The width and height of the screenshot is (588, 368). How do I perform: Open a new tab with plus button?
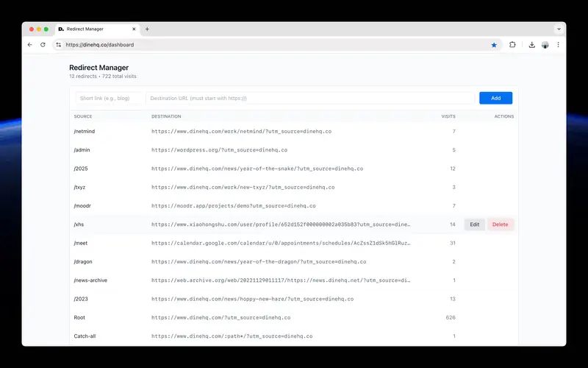coord(147,29)
